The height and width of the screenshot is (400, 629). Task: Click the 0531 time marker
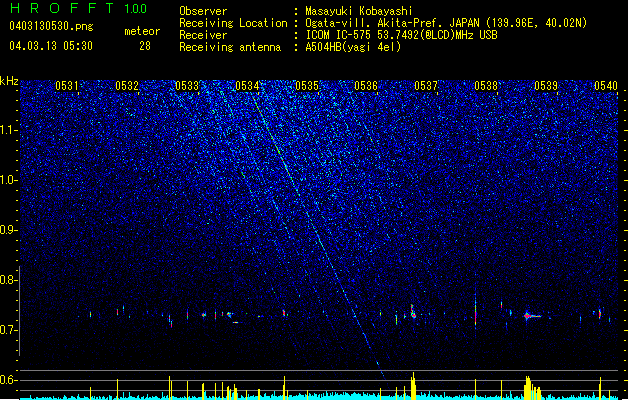[67, 86]
